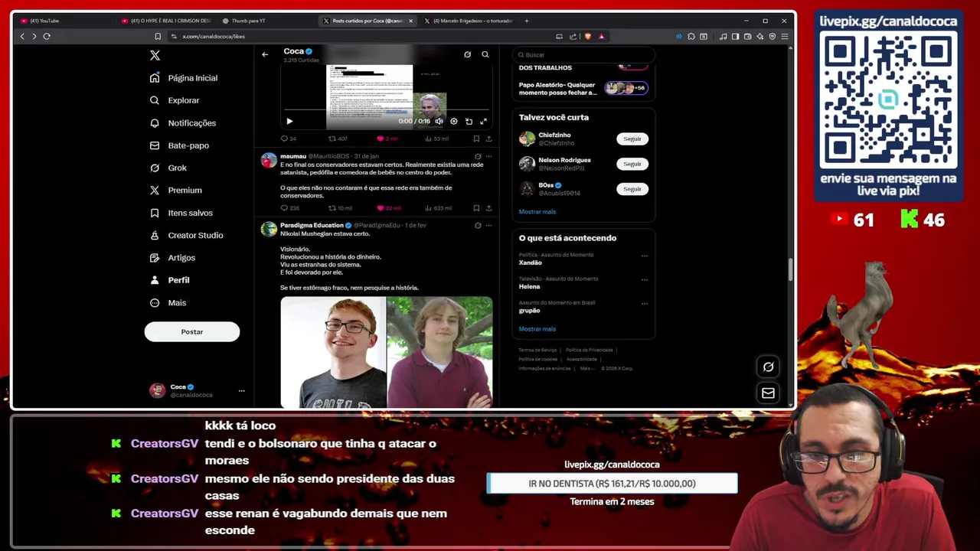The height and width of the screenshot is (551, 980).
Task: Open the maumau profile avatar
Action: click(x=269, y=160)
